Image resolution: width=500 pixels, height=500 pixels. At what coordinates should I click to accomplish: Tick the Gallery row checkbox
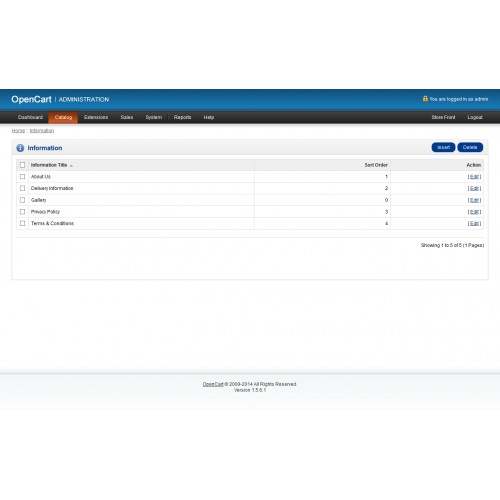(x=22, y=200)
